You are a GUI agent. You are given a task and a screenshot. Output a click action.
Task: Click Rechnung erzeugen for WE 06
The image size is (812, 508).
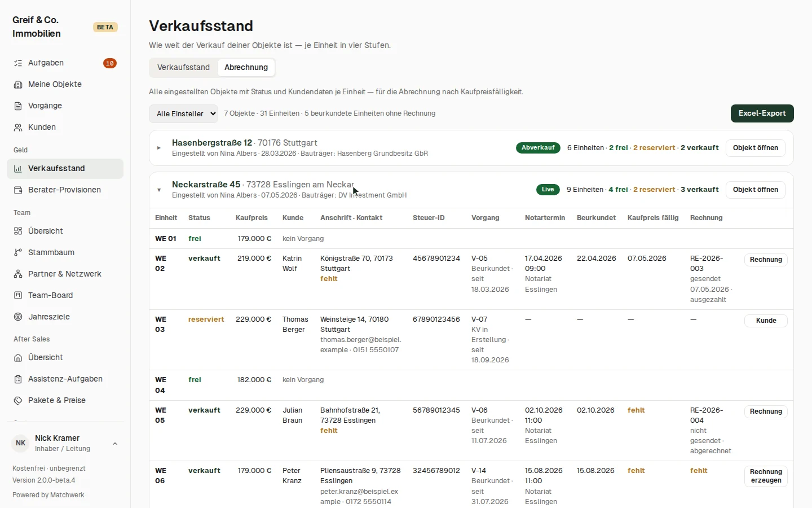[766, 476]
